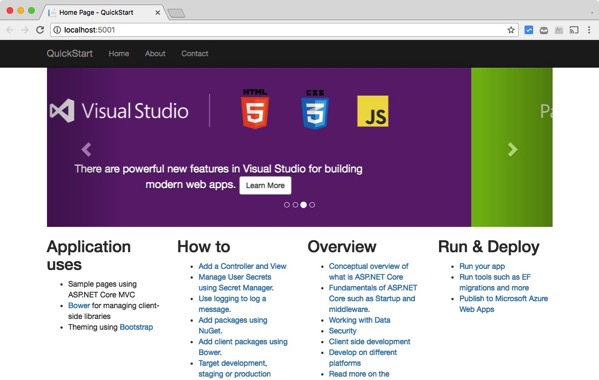Click Sample pages using ASP.NET Core MVC text

102,289
